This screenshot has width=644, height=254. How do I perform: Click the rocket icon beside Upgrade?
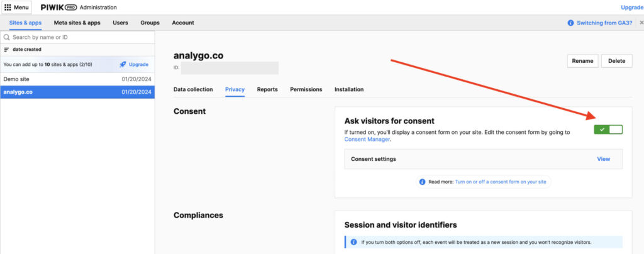click(x=123, y=64)
